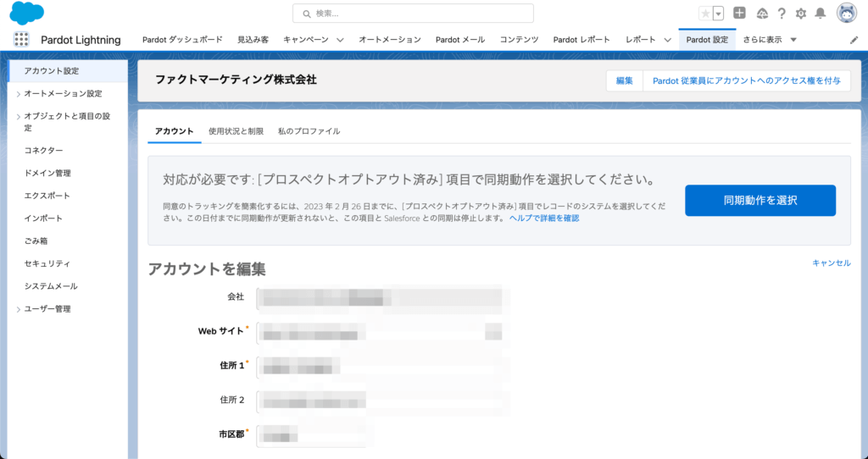Select the アカウント sub-tab
This screenshot has width=868, height=459.
pos(175,131)
